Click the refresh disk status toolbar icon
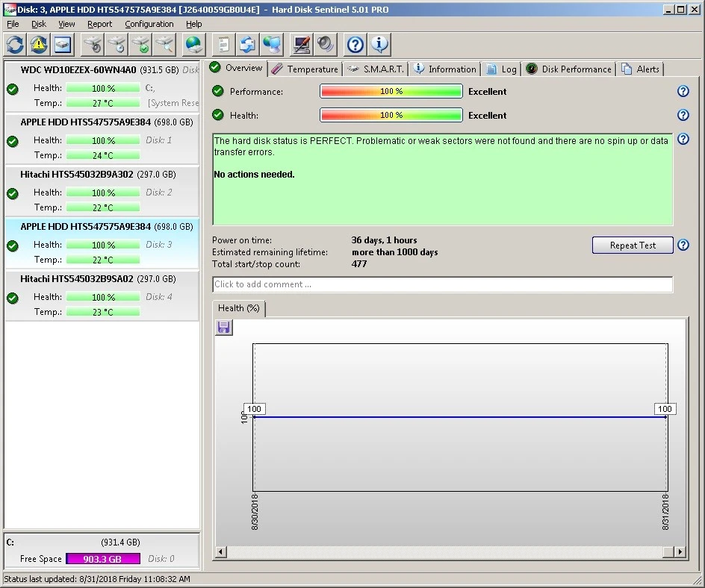Image resolution: width=705 pixels, height=588 pixels. click(15, 45)
